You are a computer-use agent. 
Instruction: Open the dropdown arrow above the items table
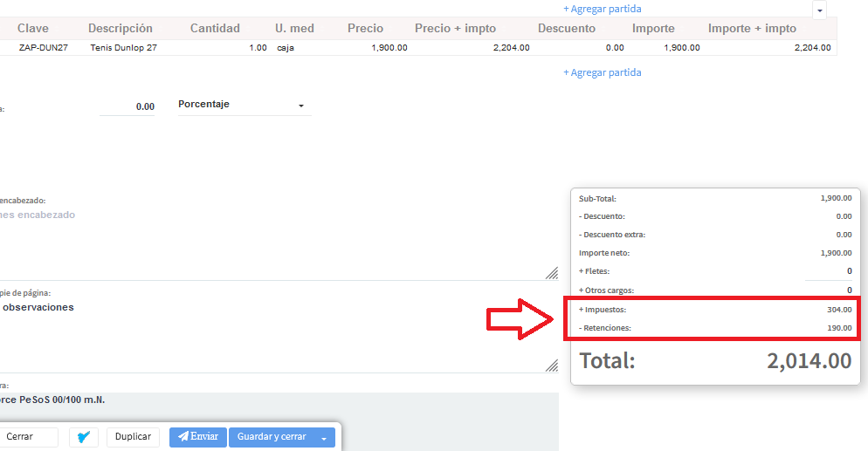(819, 10)
